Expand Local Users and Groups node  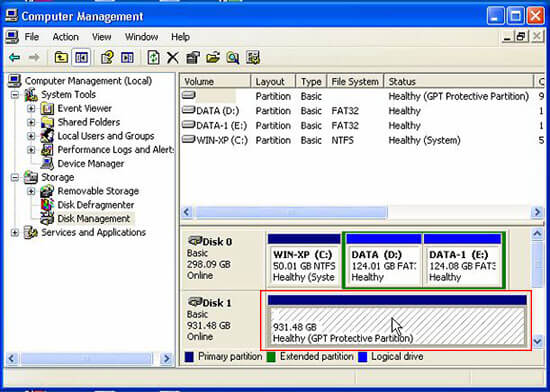(x=31, y=136)
